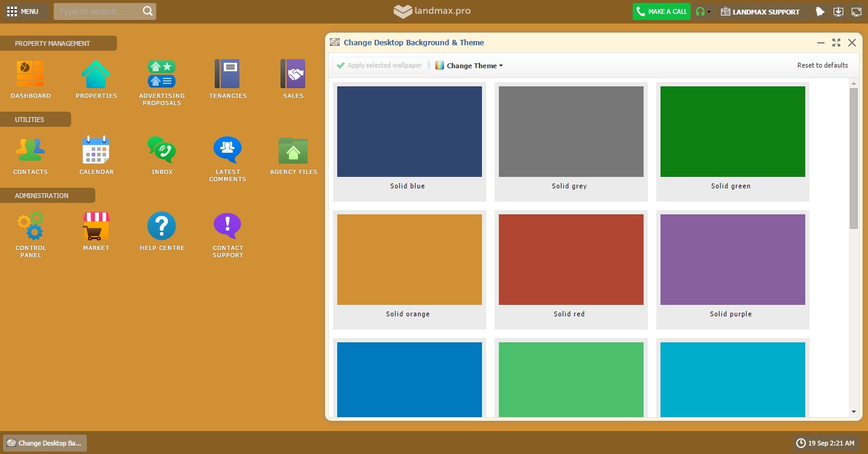Open the Control Panel gears icon
This screenshot has height=454, width=868.
point(30,226)
